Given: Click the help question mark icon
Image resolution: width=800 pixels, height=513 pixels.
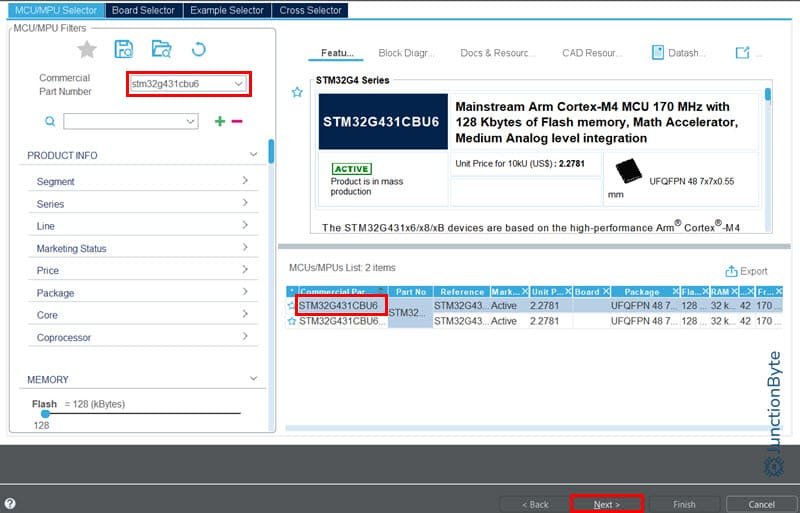Looking at the screenshot, I should pos(10,504).
